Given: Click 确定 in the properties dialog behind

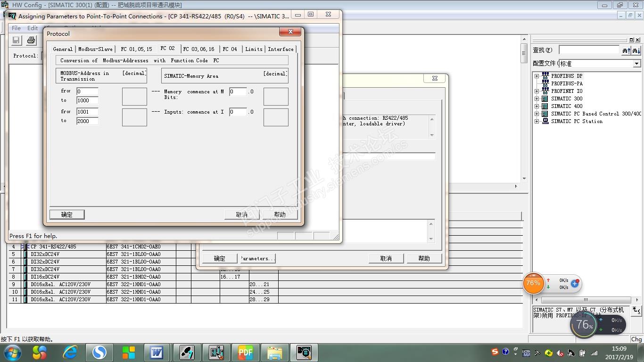Looking at the screenshot, I should (x=220, y=258).
